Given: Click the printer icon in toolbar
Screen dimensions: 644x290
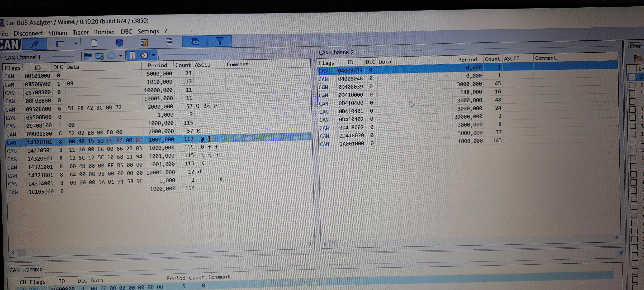Looking at the screenshot, I should coord(169,42).
